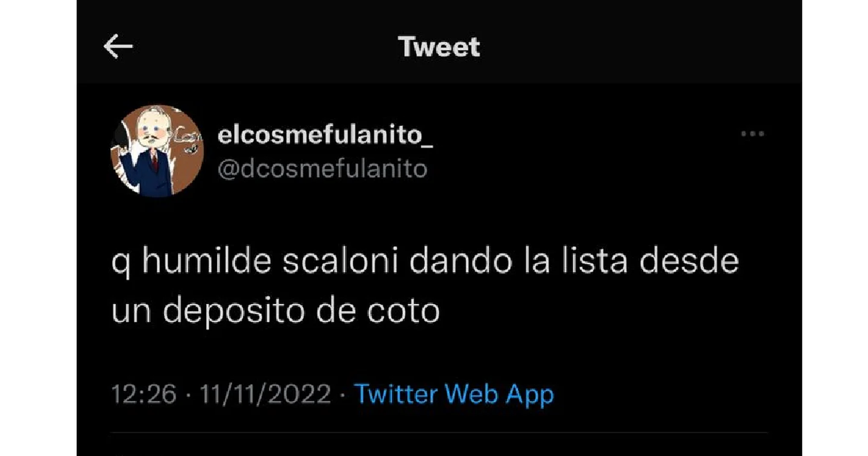
Task: Go back using the left arrow
Action: 118,47
